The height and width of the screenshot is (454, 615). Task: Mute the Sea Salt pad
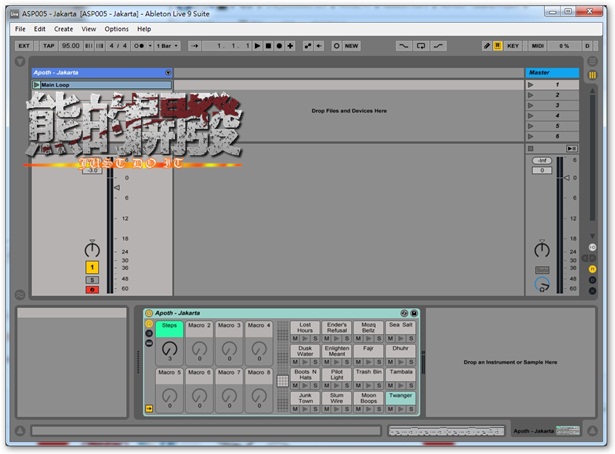pos(390,338)
